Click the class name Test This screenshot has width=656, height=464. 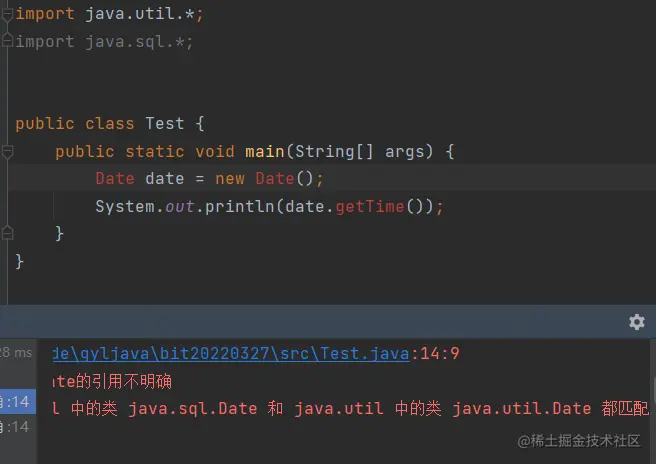point(164,124)
